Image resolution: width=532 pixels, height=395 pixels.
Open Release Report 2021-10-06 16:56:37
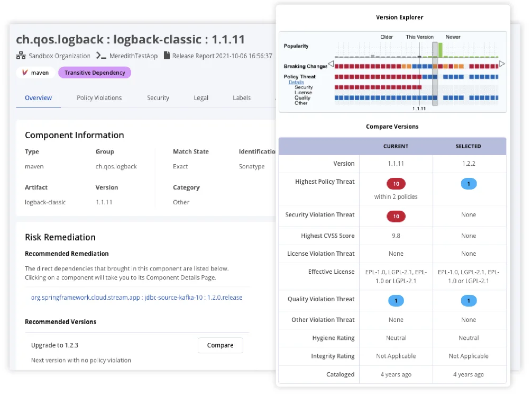[x=222, y=56]
